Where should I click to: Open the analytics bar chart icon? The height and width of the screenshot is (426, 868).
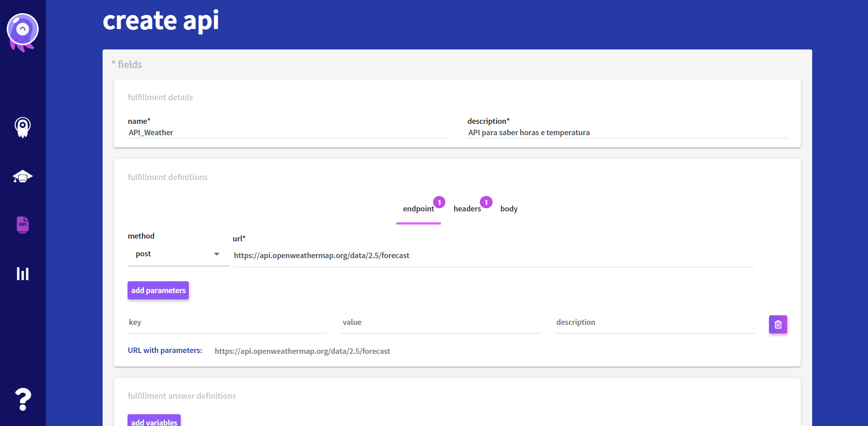pos(23,274)
